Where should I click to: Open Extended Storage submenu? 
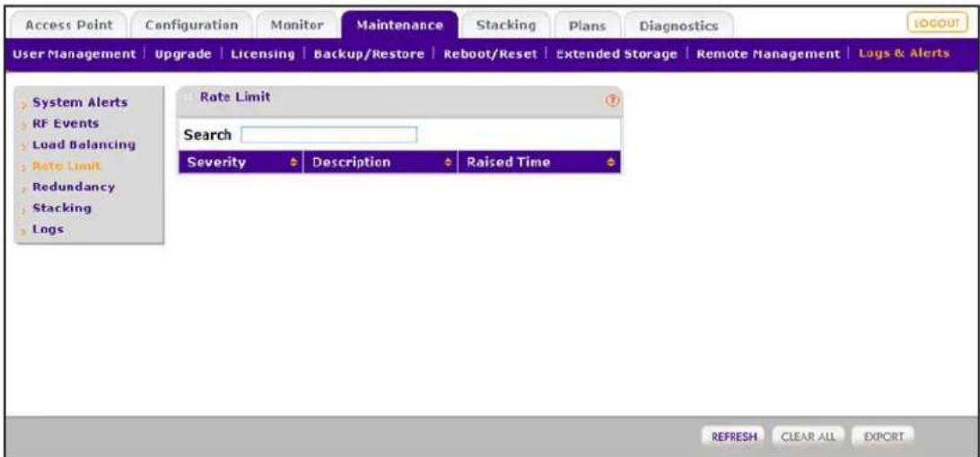pos(617,55)
